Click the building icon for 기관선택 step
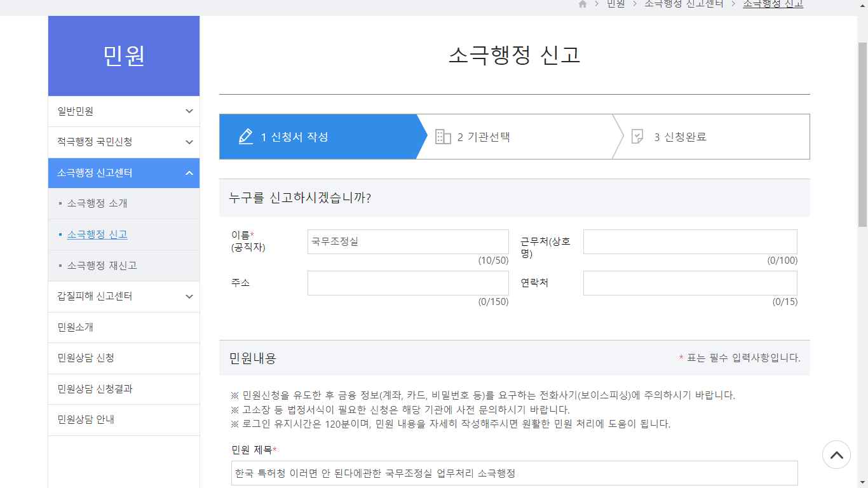Screen dimensions: 868x488 tap(443, 137)
